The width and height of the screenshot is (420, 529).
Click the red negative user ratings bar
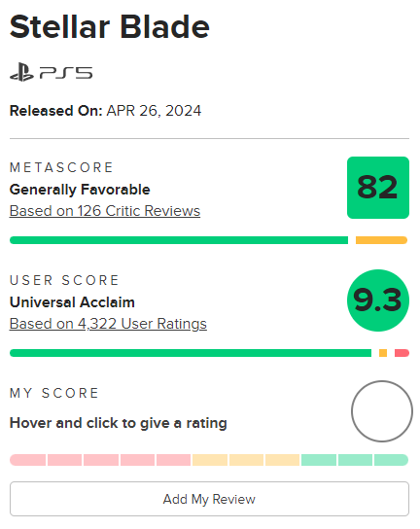pyautogui.click(x=402, y=353)
